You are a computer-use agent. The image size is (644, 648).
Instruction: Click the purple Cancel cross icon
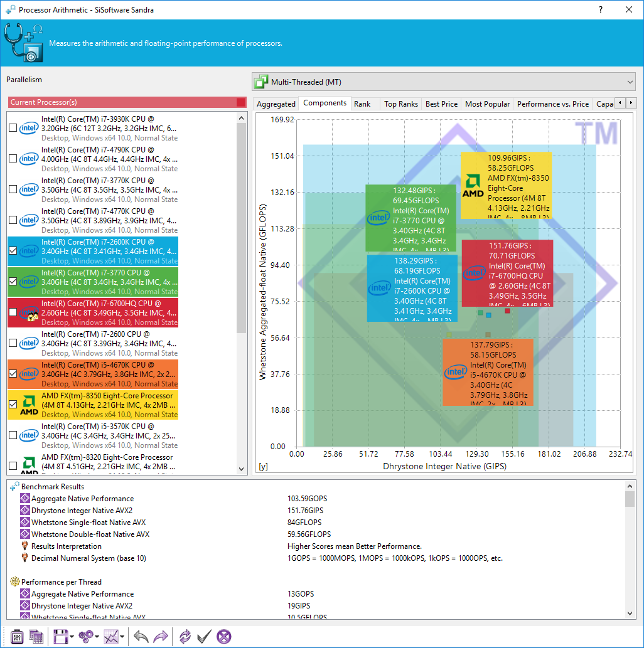click(x=223, y=637)
